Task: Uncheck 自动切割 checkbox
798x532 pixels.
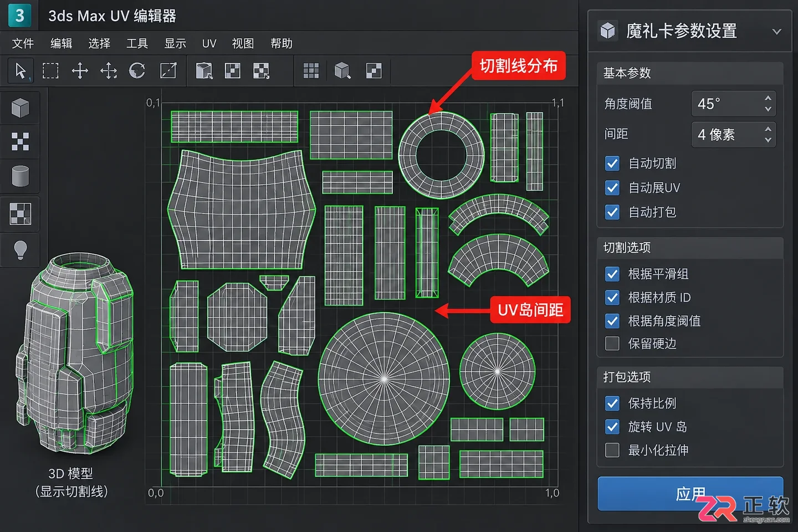Action: [612, 163]
